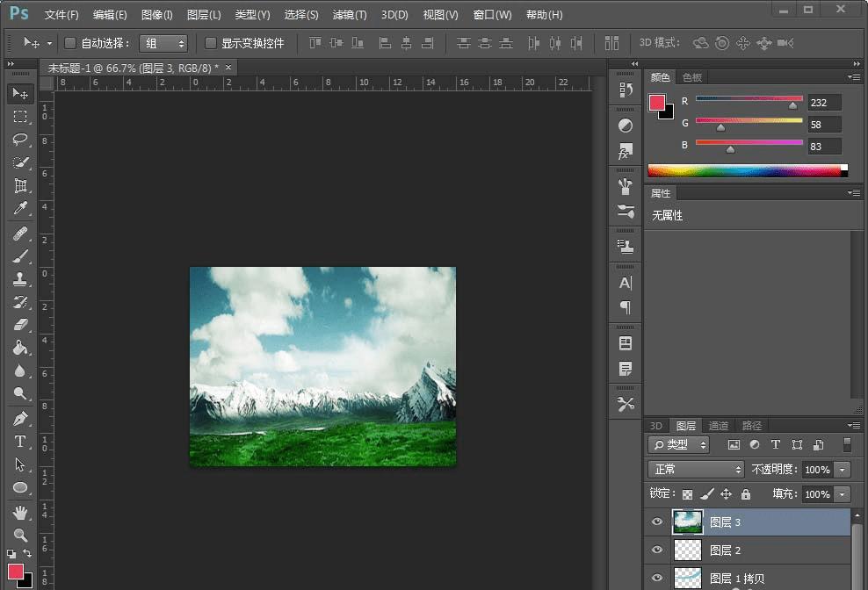Image resolution: width=868 pixels, height=590 pixels.
Task: Open the 正常 blend mode dropdown
Action: pos(696,470)
